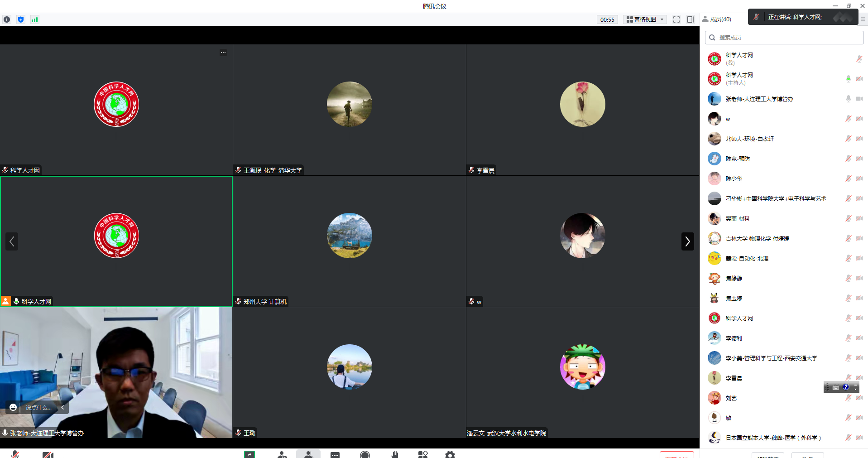The height and width of the screenshot is (458, 868).
Task: Select member 北师大-环境-白孝轩
Action: coord(784,139)
